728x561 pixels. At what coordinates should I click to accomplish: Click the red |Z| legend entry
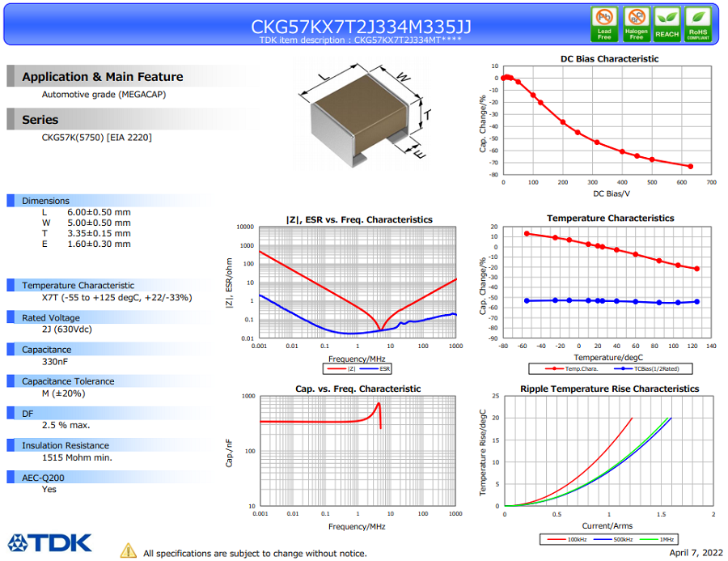(341, 368)
